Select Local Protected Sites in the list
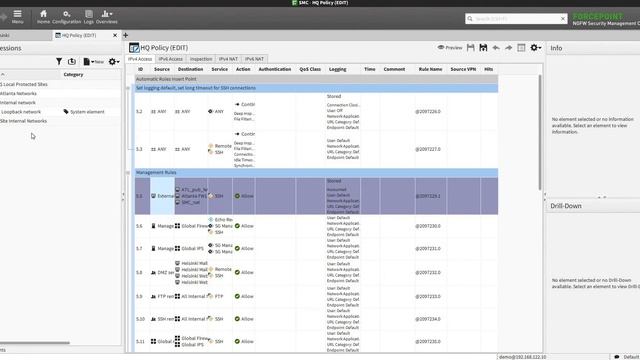640x360 pixels. coord(24,84)
